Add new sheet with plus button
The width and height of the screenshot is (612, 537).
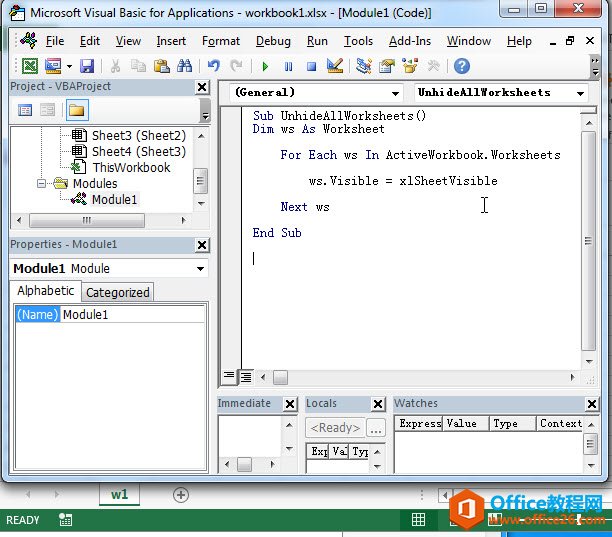[x=180, y=495]
